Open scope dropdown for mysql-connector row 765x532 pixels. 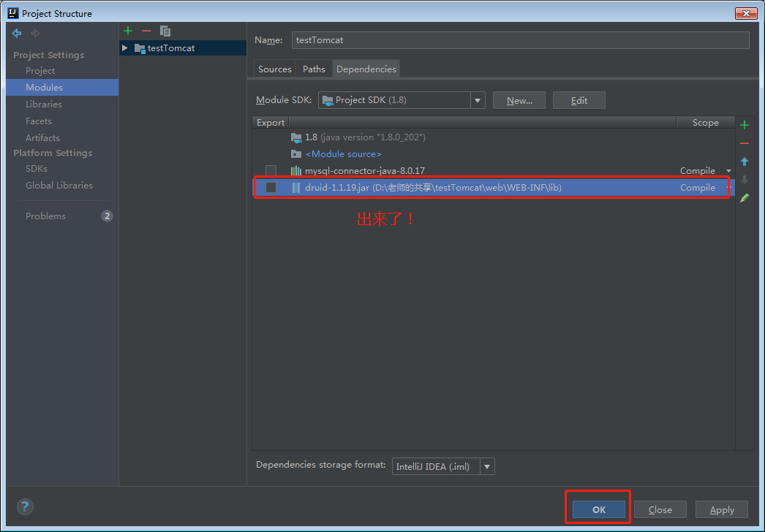point(728,171)
